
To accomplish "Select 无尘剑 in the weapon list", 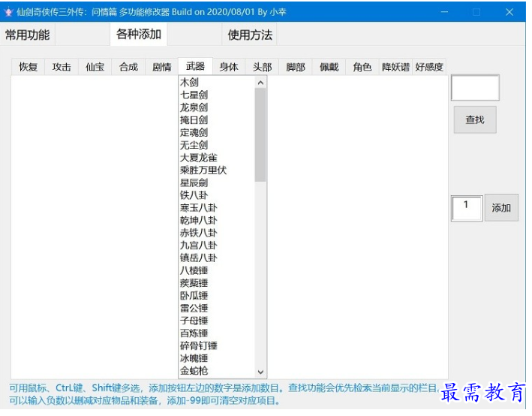I will point(194,145).
